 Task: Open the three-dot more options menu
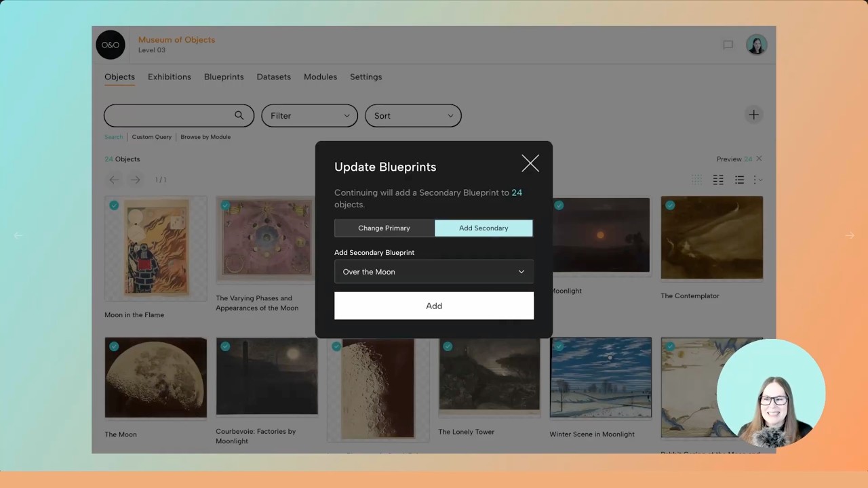tap(758, 180)
